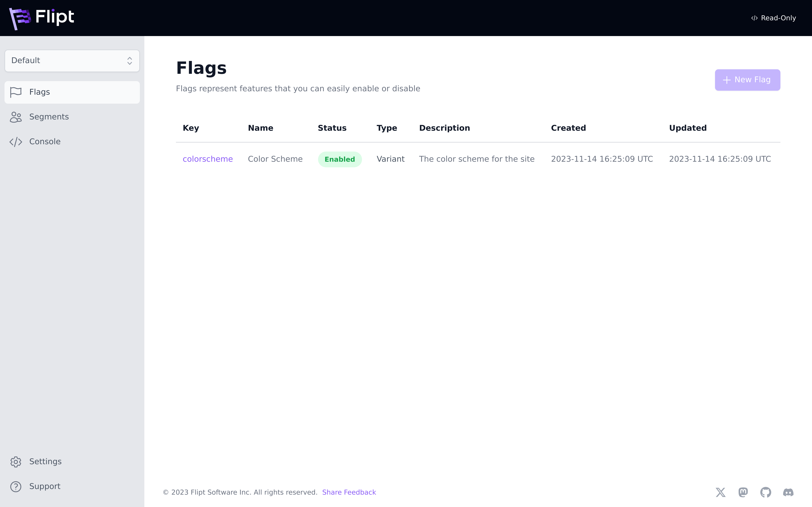Open the Mastodon icon in footer
The image size is (812, 507).
[x=743, y=492]
